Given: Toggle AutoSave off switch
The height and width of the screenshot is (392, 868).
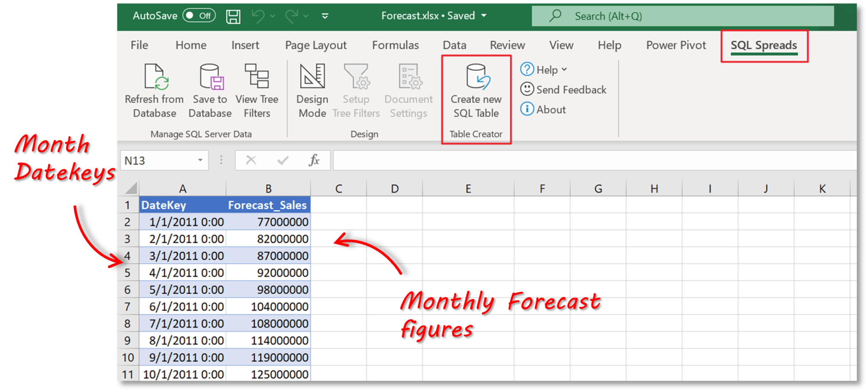Looking at the screenshot, I should coord(198,16).
